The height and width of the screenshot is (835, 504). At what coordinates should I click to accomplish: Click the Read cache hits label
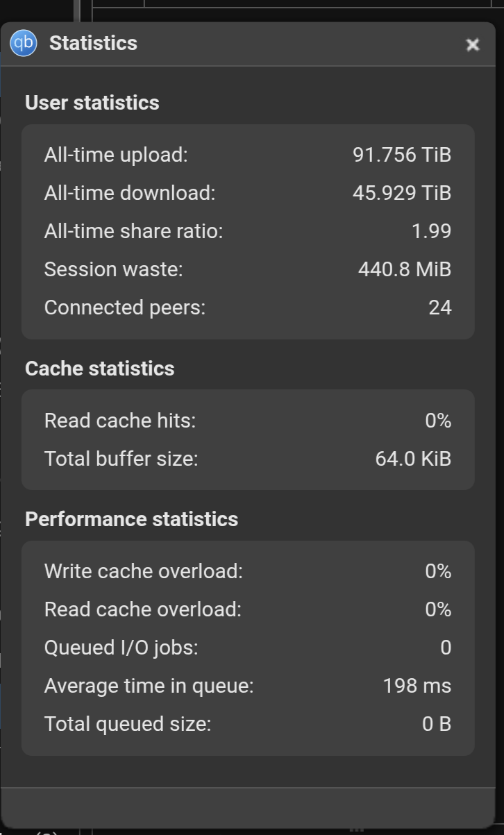pos(120,421)
